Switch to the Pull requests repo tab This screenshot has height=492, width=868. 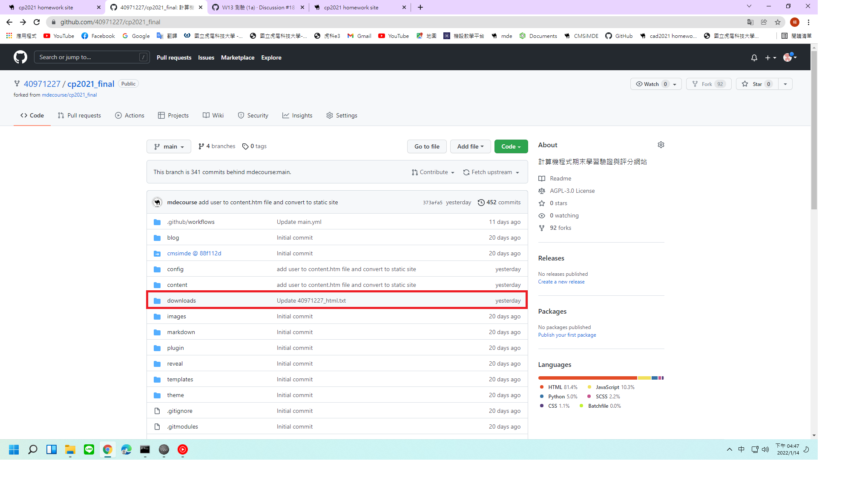click(x=79, y=115)
